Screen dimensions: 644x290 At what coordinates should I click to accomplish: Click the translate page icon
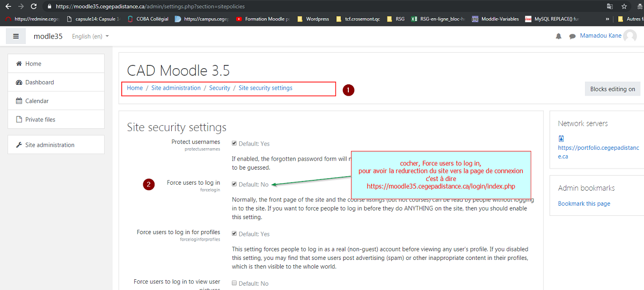(610, 6)
